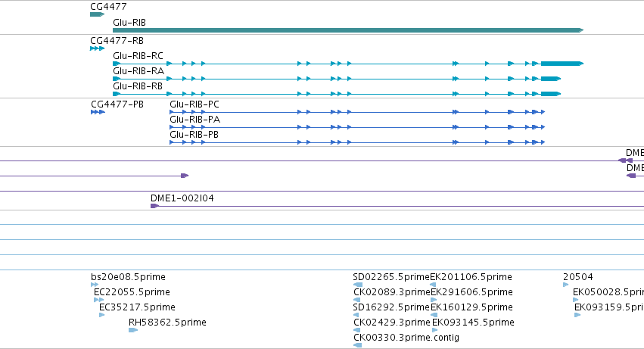Click the Glu-RIB-PB protein label
The width and height of the screenshot is (644, 349).
pyautogui.click(x=194, y=135)
